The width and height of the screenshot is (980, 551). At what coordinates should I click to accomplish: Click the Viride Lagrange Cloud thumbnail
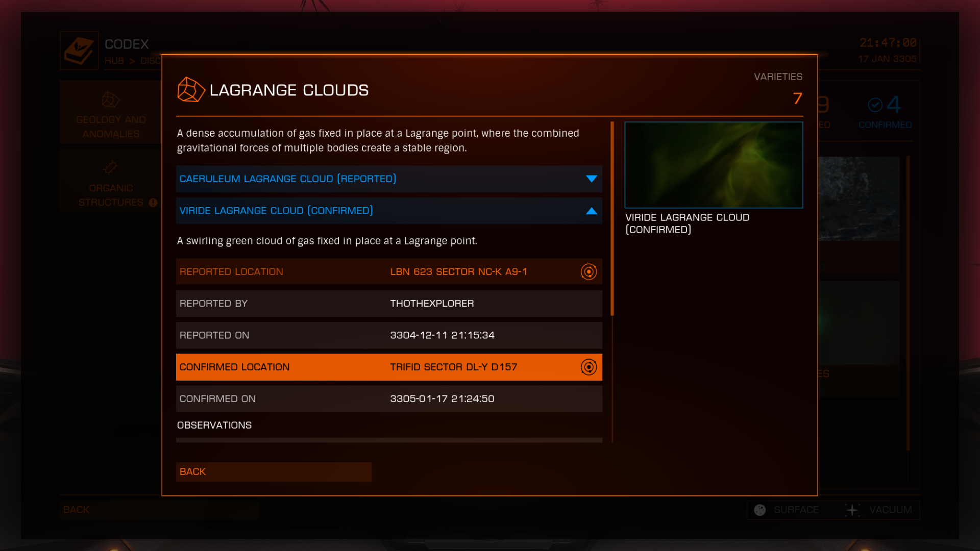pyautogui.click(x=714, y=165)
